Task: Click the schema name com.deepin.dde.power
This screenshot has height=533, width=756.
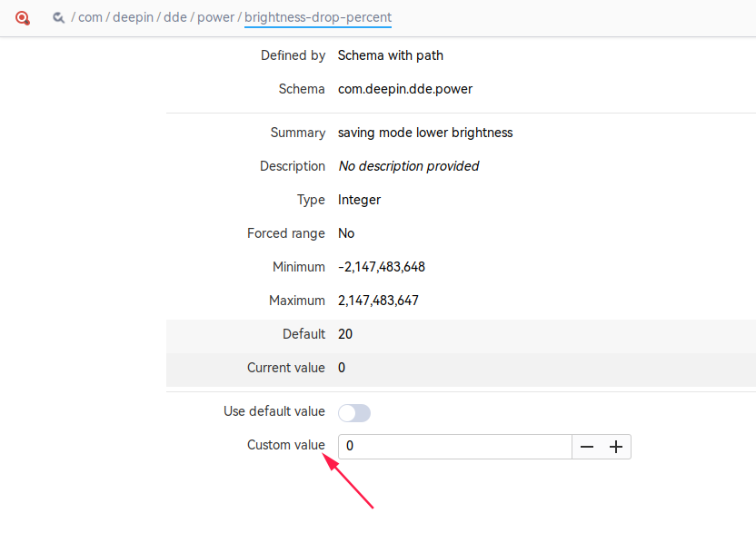Action: point(404,89)
